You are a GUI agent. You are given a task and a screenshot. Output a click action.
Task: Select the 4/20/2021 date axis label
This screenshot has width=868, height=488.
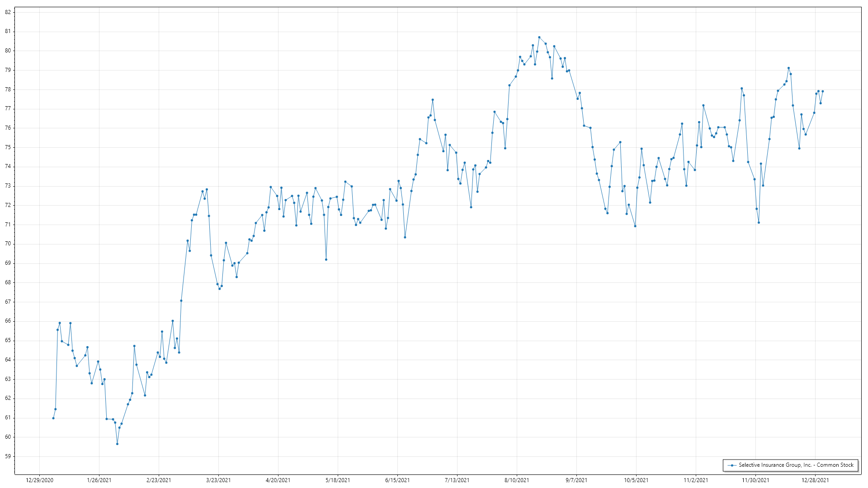click(x=278, y=480)
